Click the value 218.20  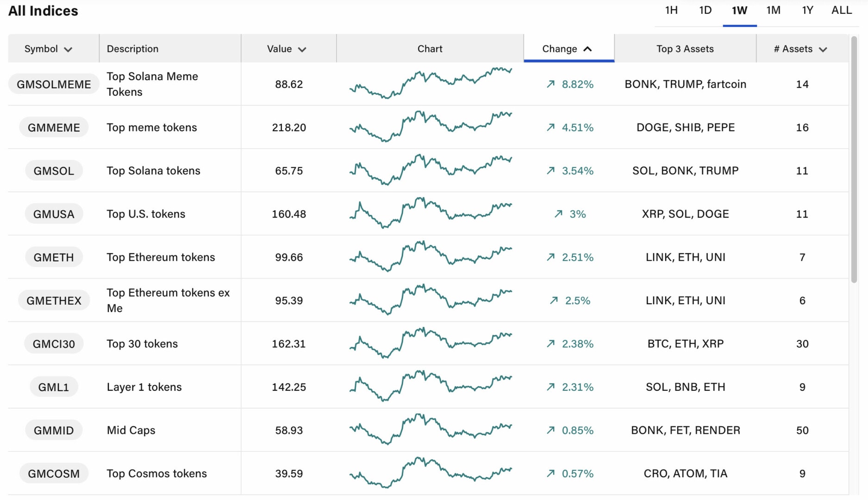click(289, 127)
